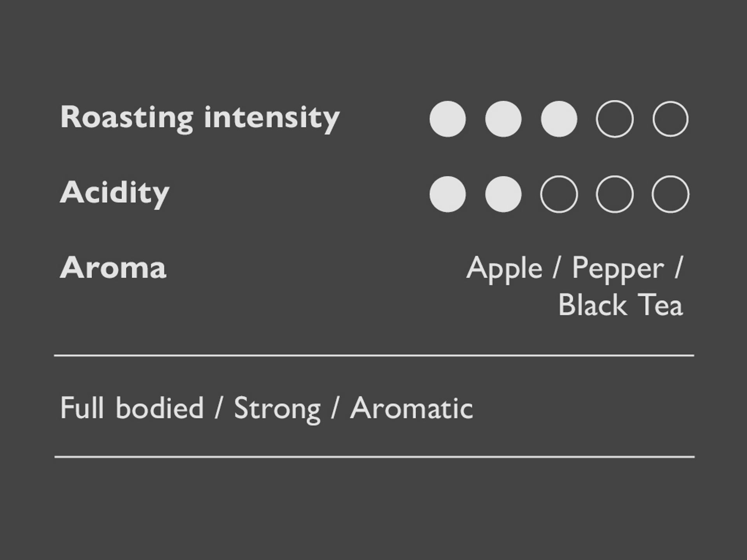Image resolution: width=747 pixels, height=560 pixels.
Task: Click the Strong descriptor
Action: pyautogui.click(x=277, y=409)
